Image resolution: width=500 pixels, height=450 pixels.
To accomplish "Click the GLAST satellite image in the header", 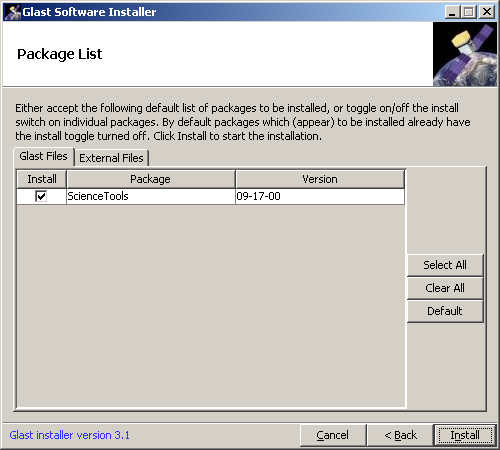I will click(465, 54).
